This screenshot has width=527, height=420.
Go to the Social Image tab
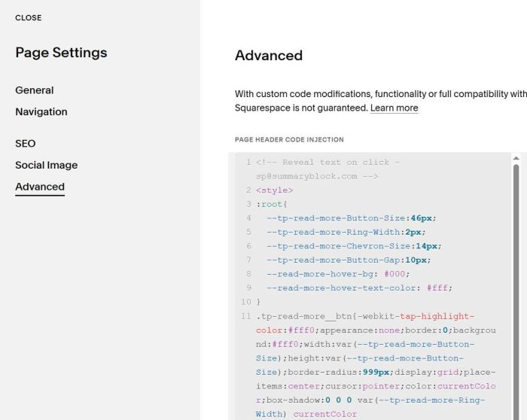point(47,166)
